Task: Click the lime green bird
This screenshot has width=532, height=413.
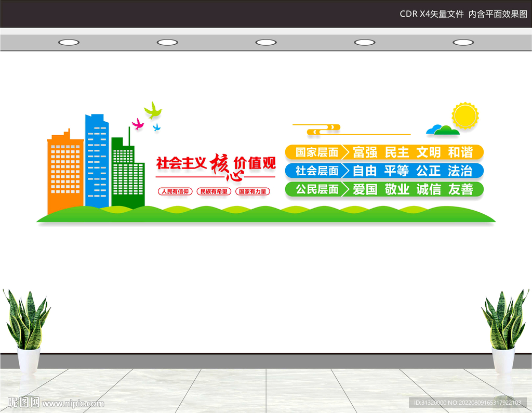Action: (153, 110)
